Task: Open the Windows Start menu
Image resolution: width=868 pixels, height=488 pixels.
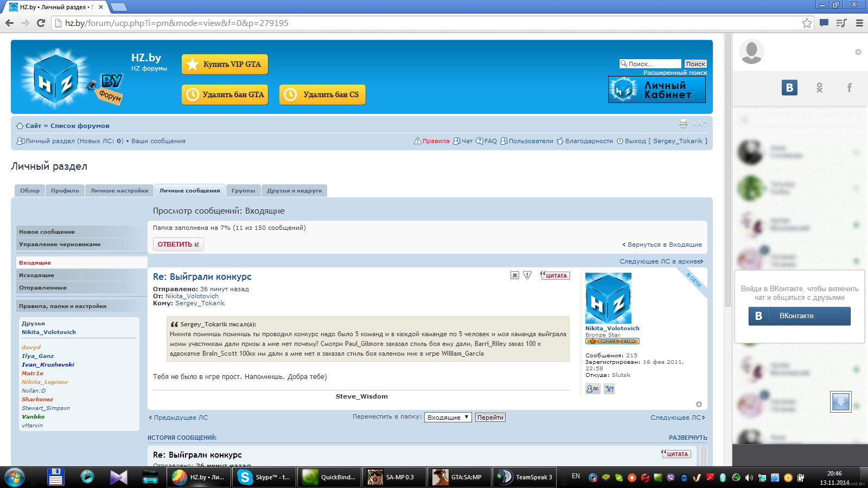Action: coord(15,477)
